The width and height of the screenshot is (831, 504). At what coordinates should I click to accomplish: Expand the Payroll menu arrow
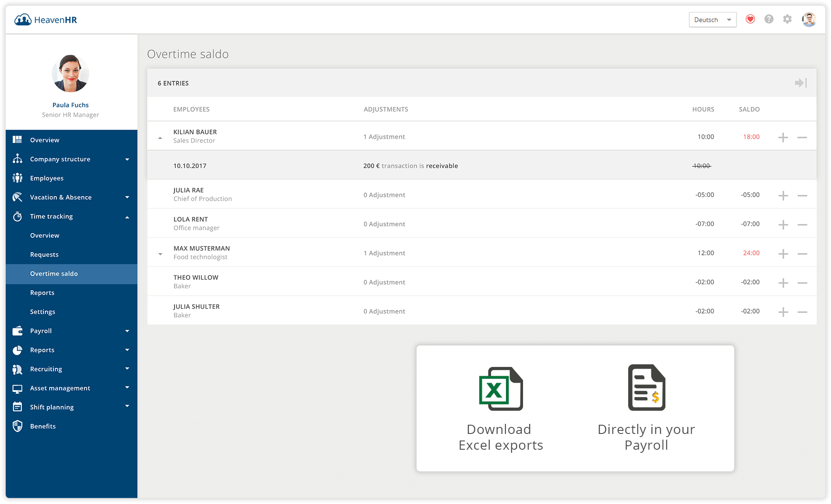click(127, 331)
